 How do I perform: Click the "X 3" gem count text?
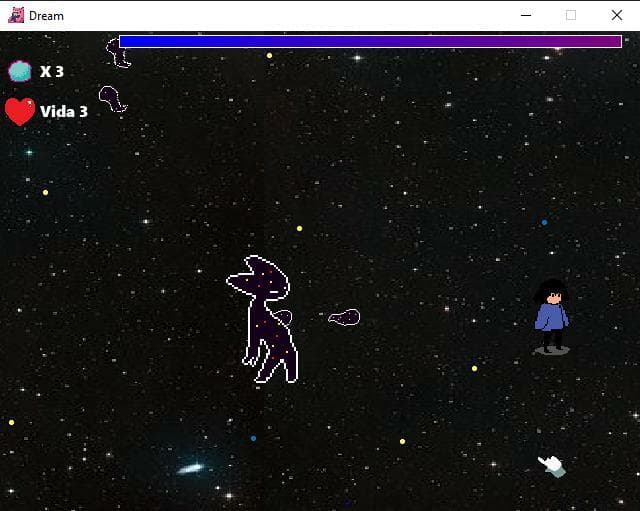[x=52, y=71]
